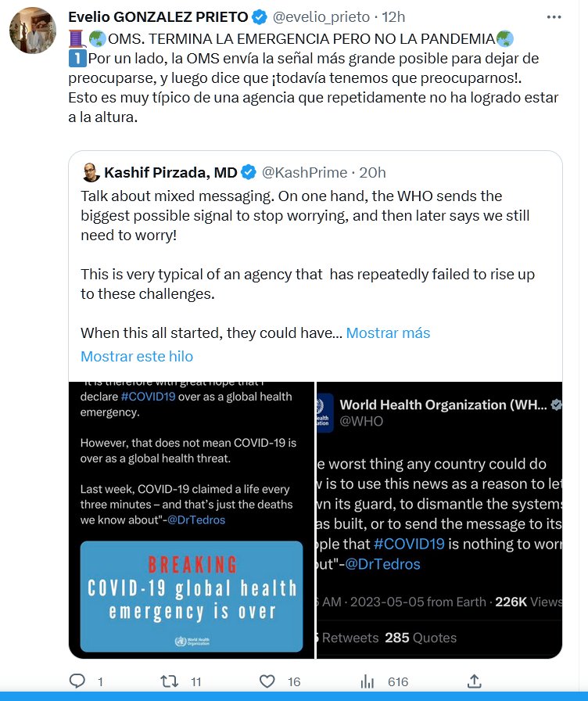Click the reply speech bubble icon

77,681
